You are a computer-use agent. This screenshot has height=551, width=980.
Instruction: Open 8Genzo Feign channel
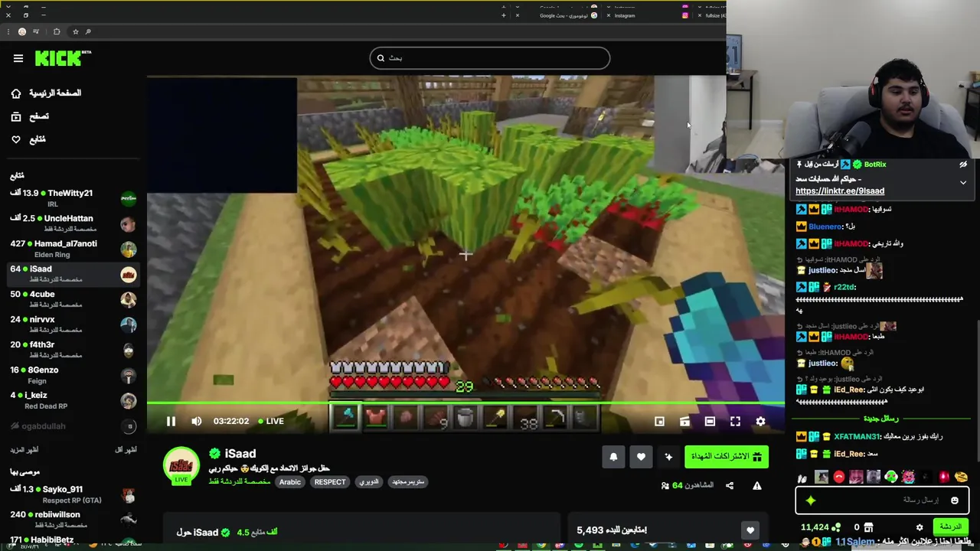[73, 375]
